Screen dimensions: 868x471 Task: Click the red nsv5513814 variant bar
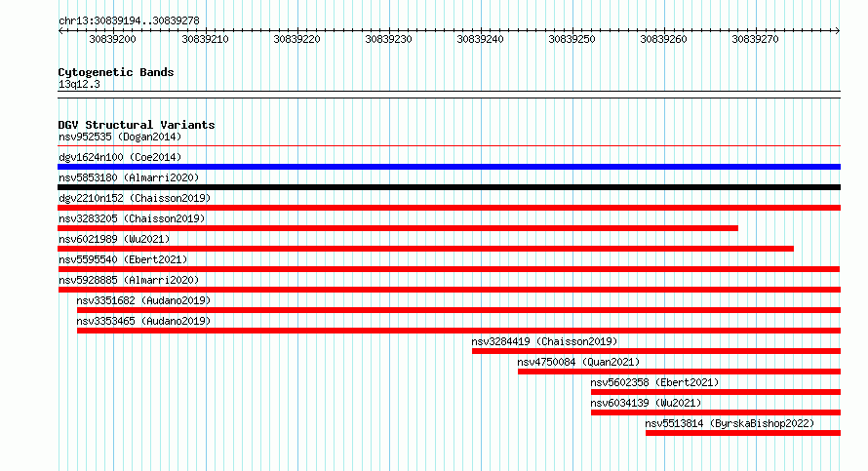pyautogui.click(x=743, y=433)
